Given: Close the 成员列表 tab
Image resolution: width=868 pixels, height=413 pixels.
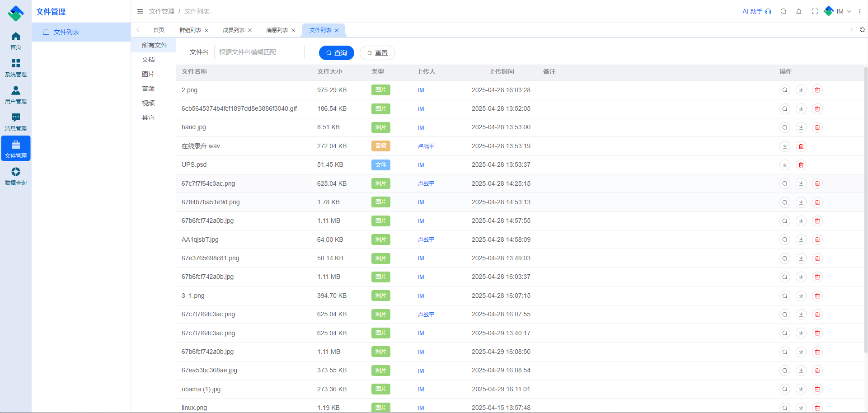Looking at the screenshot, I should click(x=250, y=30).
